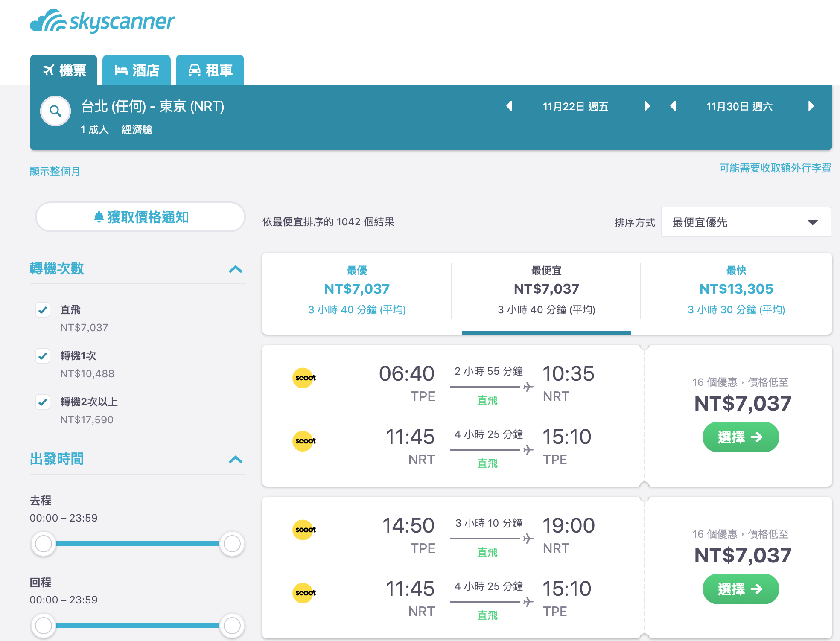Click 去程 slider right handle
This screenshot has width=840, height=641.
(232, 544)
